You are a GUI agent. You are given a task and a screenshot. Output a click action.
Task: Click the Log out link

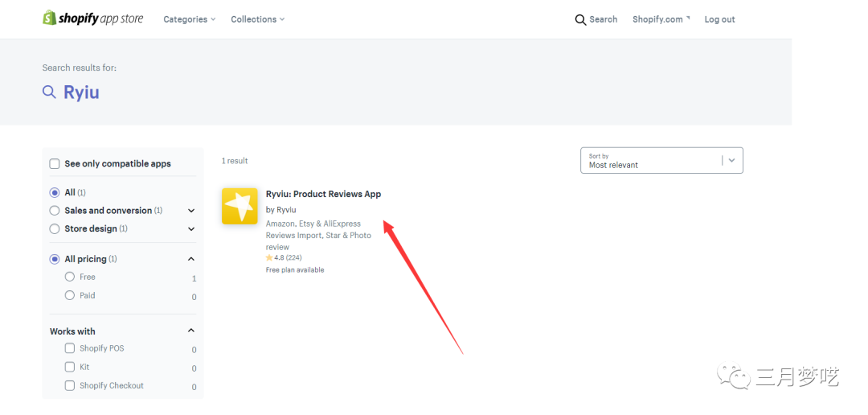coord(719,19)
